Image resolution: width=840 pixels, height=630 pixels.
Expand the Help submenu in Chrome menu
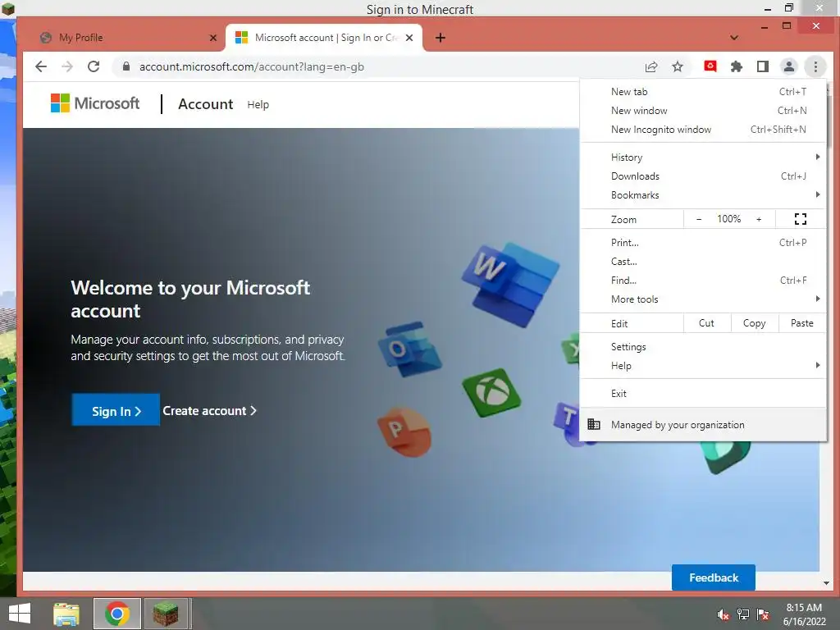click(703, 365)
